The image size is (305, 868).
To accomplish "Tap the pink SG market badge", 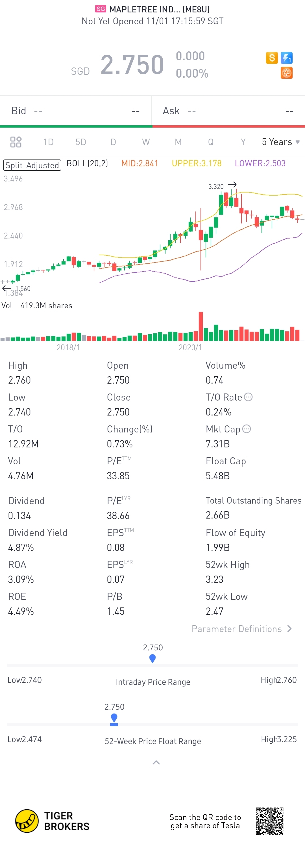I will pos(101,9).
